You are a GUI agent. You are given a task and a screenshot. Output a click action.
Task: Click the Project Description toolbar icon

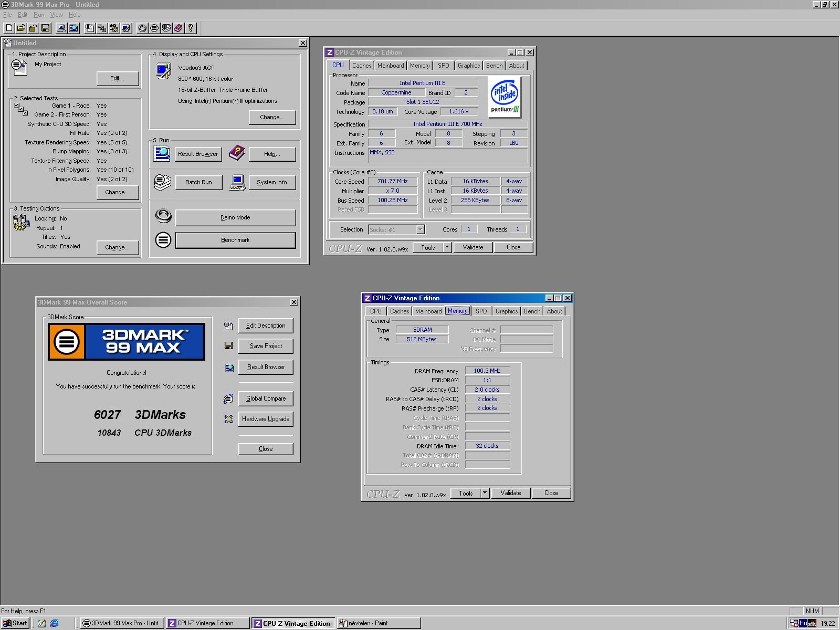[x=90, y=28]
